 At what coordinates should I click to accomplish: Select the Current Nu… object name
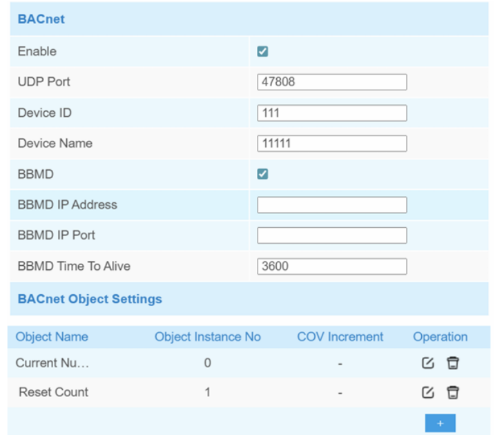tap(52, 363)
